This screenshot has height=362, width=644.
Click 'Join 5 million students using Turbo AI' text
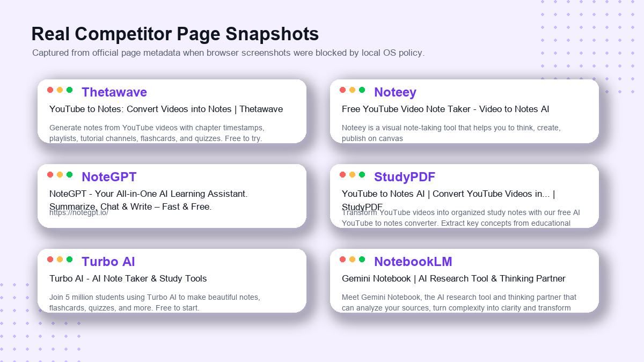155,302
